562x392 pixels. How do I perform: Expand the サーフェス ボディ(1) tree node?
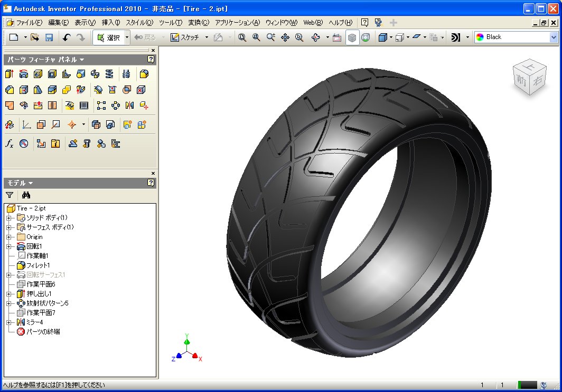pyautogui.click(x=9, y=227)
